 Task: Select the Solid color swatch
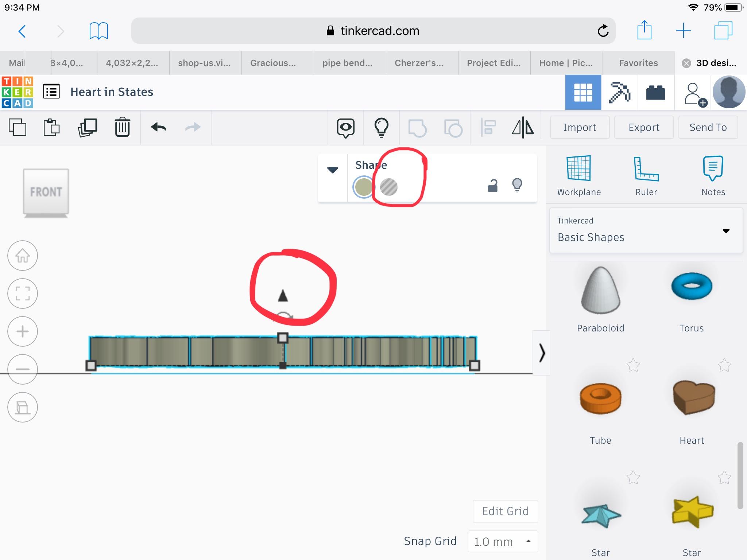point(363,187)
